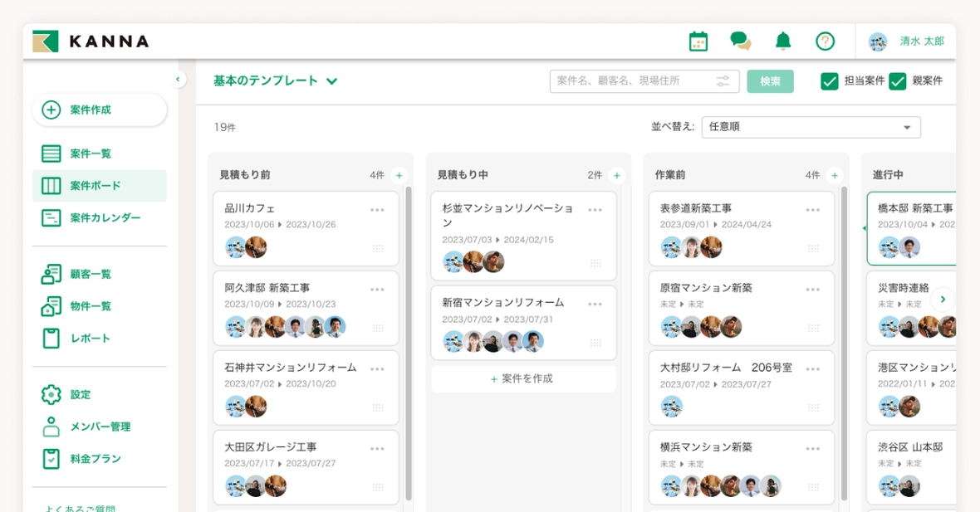Click the 見積もり前 column scrollbar
980x512 pixels.
coord(409,344)
